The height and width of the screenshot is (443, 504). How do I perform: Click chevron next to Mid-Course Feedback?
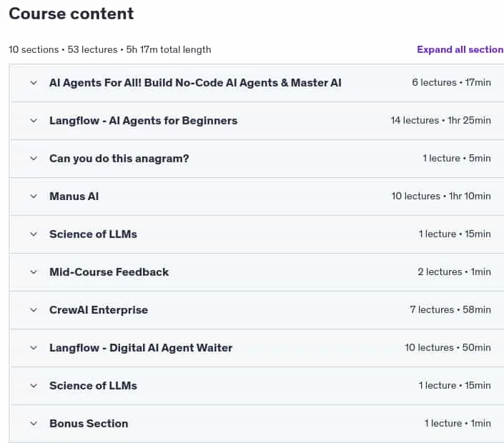[34, 272]
